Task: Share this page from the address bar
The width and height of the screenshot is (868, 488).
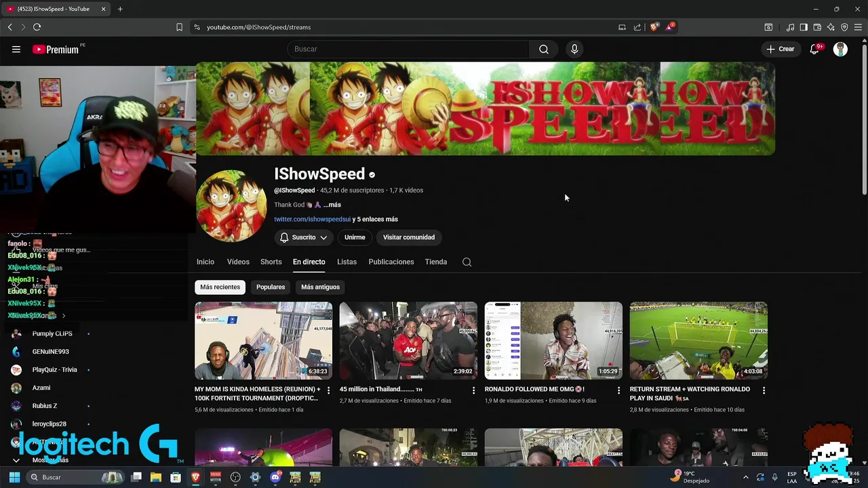Action: pos(637,27)
